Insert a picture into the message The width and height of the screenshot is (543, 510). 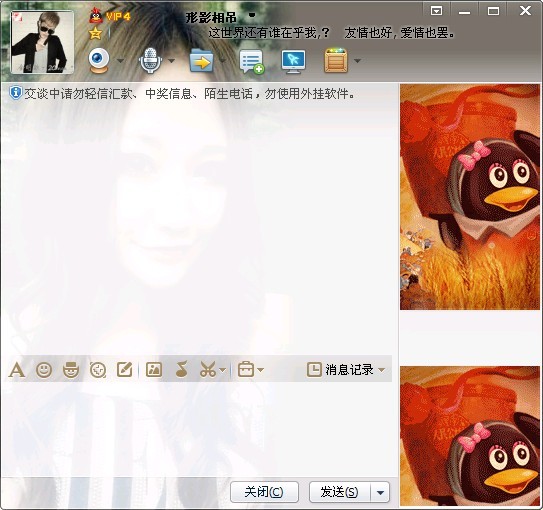coord(154,369)
